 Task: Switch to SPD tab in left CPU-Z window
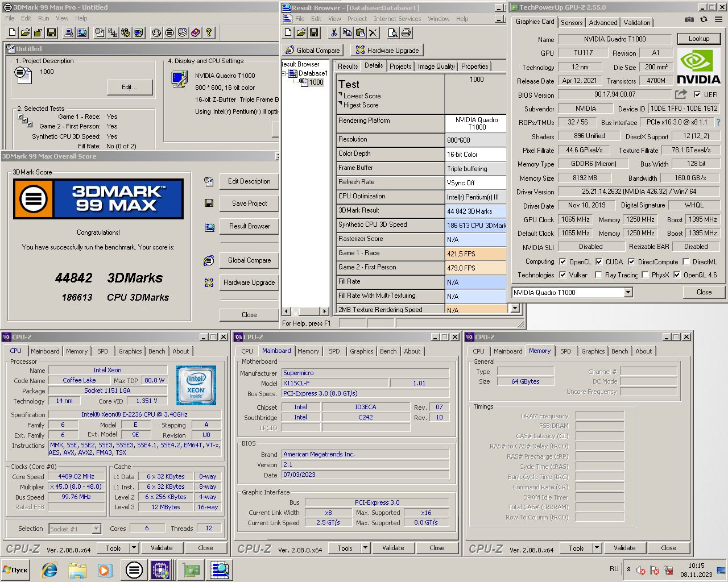pos(103,351)
